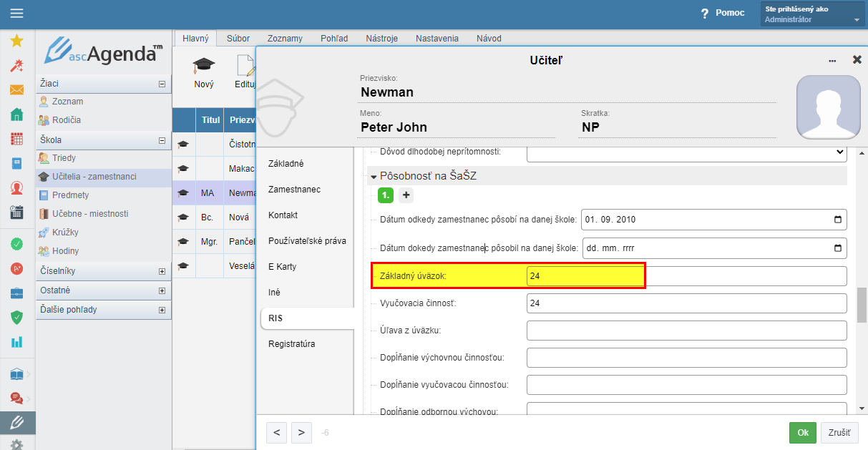868x450 pixels.
Task: Click the Úľava z úväzku input field
Action: coord(686,331)
